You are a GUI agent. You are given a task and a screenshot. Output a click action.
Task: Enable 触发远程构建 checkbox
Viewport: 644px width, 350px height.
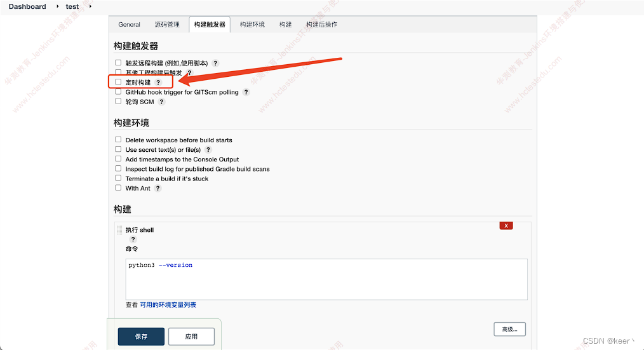[x=118, y=63]
